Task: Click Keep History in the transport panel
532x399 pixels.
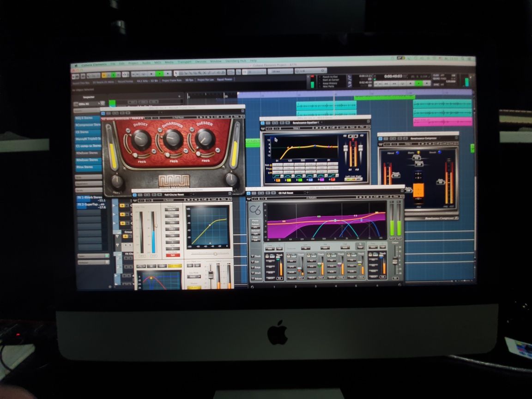Action: [x=329, y=83]
